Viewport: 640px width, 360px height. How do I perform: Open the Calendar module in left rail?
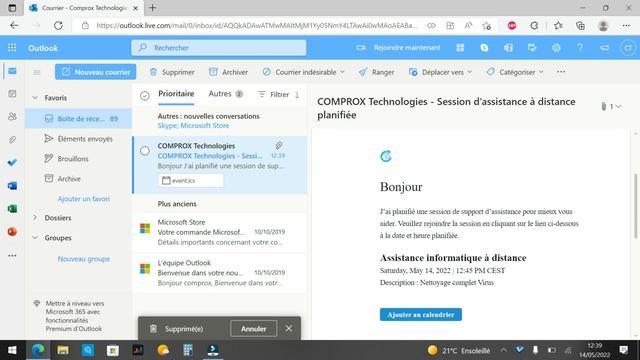pyautogui.click(x=12, y=94)
